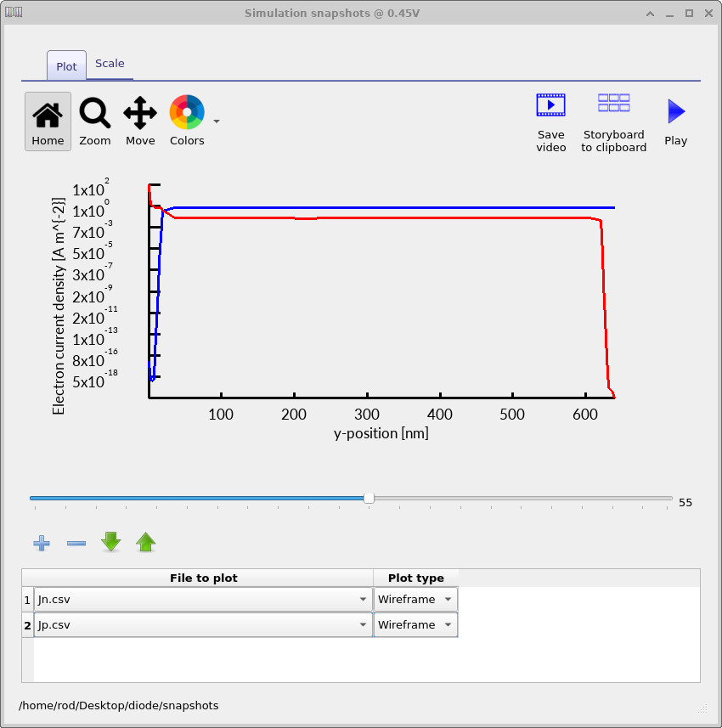The width and height of the screenshot is (722, 728).
Task: Open the Jp.csv file dropdown
Action: (x=364, y=625)
